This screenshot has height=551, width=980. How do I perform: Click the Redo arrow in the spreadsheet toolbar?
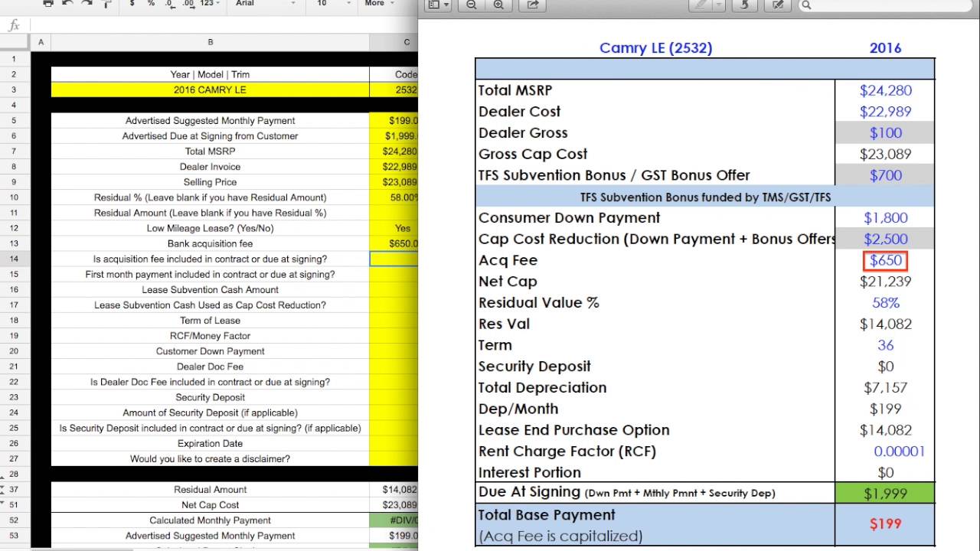(x=86, y=4)
